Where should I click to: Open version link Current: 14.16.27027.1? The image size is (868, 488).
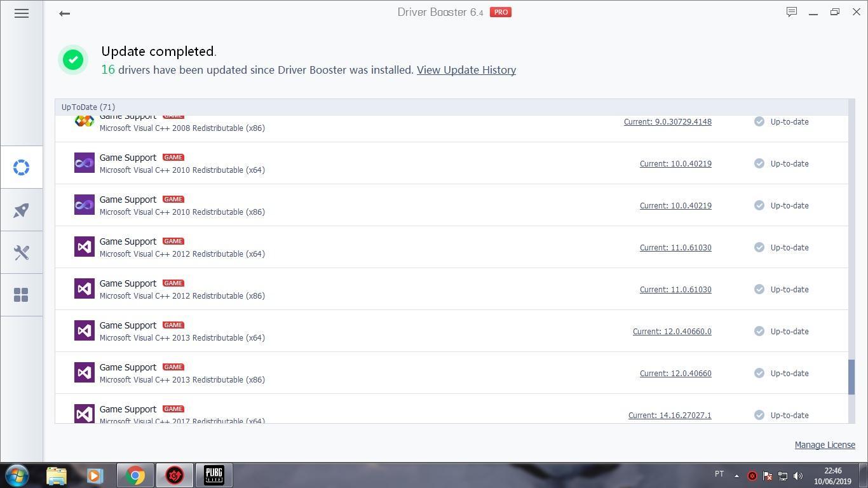[670, 415]
